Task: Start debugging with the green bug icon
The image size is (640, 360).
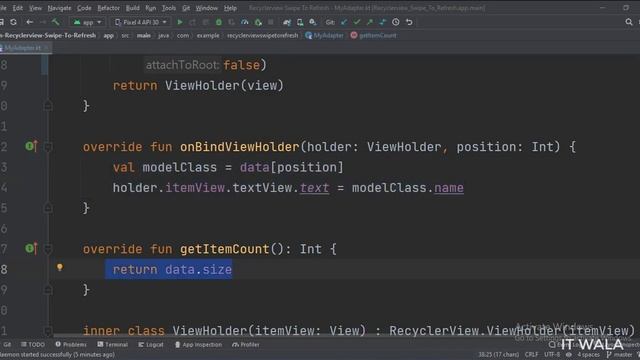Action: click(219, 22)
